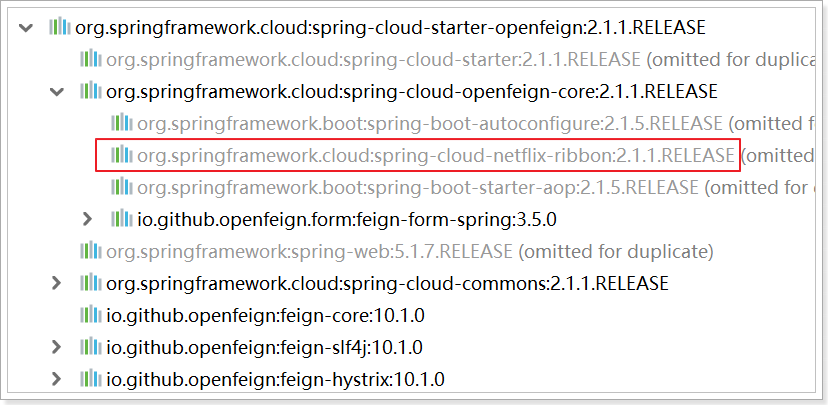
Task: Expand the feign-form-spring:3.5.0 node
Action: (88, 219)
